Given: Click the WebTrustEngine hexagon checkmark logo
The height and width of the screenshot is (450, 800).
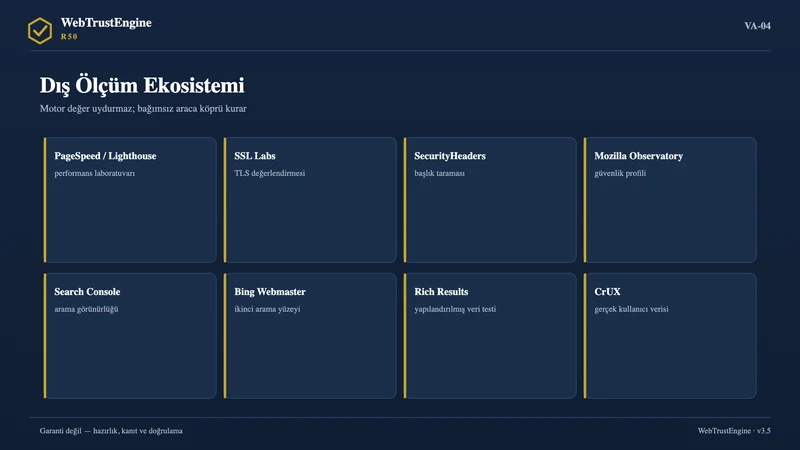Looking at the screenshot, I should pyautogui.click(x=40, y=31).
